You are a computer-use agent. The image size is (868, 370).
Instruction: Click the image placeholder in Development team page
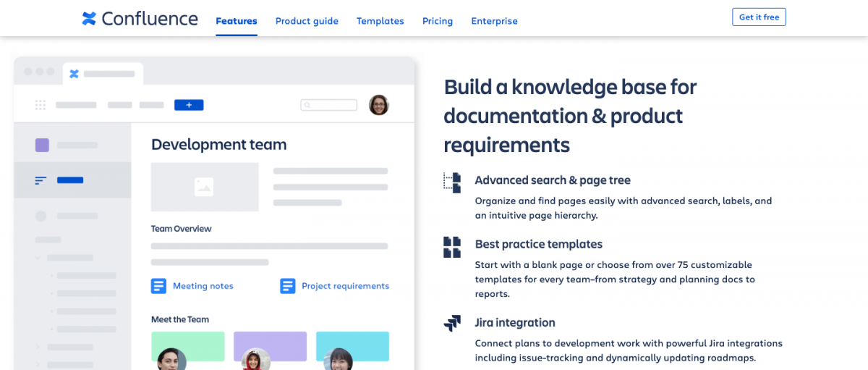pyautogui.click(x=205, y=187)
